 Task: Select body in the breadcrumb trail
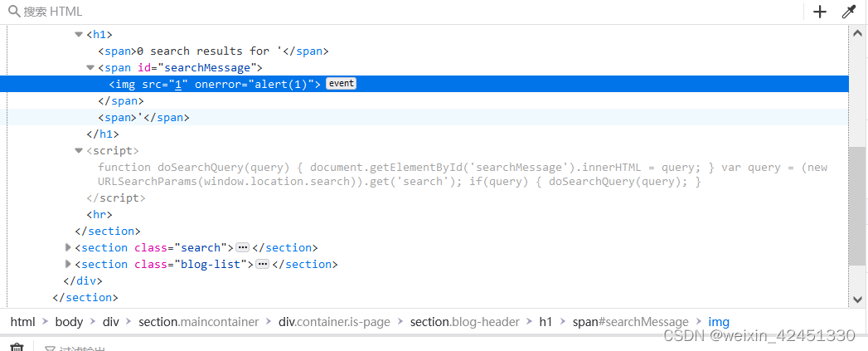coord(69,322)
